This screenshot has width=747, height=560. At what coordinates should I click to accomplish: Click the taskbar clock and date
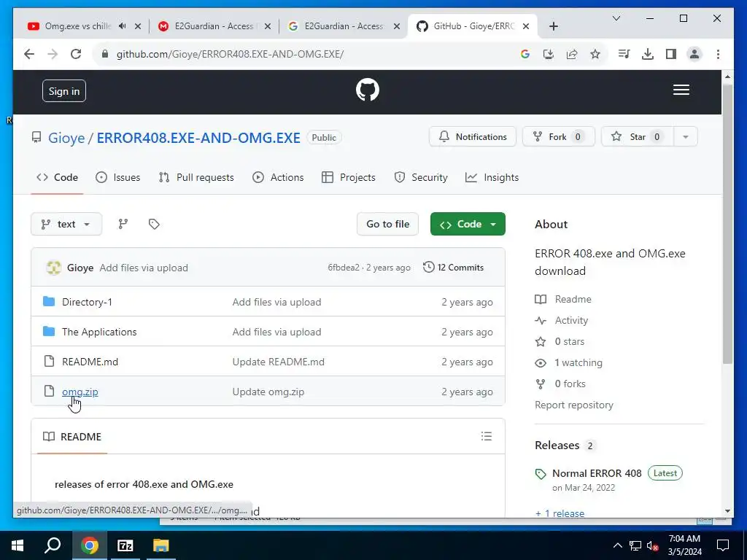tap(684, 545)
